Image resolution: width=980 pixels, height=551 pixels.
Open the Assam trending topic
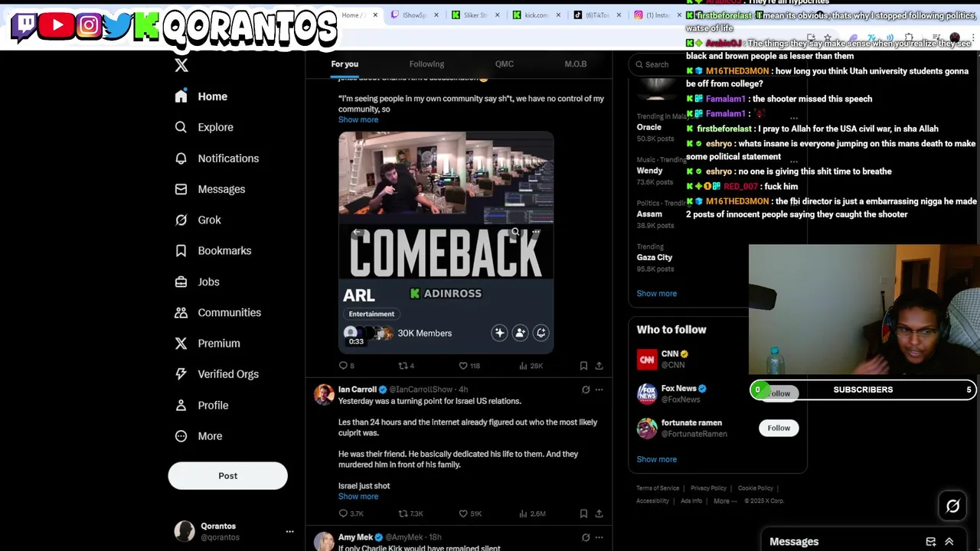coord(649,214)
